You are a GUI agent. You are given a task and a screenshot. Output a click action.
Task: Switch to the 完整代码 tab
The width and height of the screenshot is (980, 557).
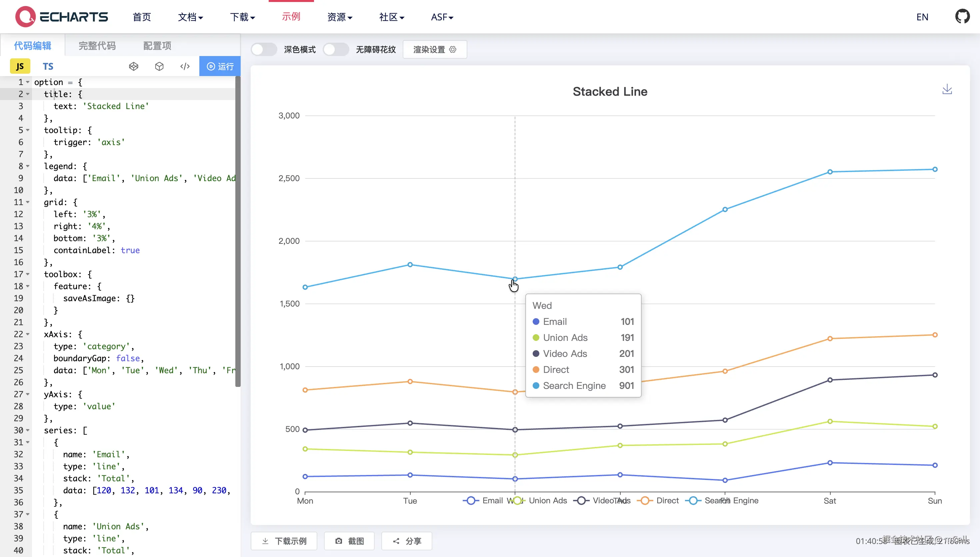coord(97,46)
